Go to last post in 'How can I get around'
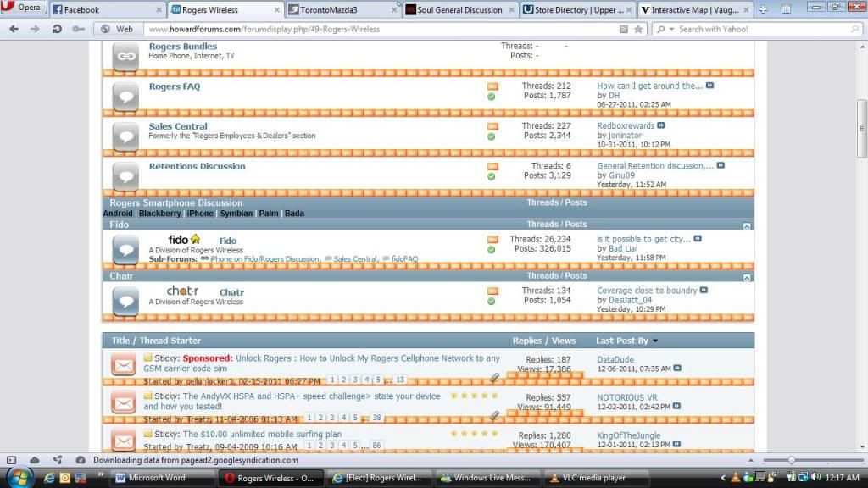The height and width of the screenshot is (488, 868). pos(709,86)
